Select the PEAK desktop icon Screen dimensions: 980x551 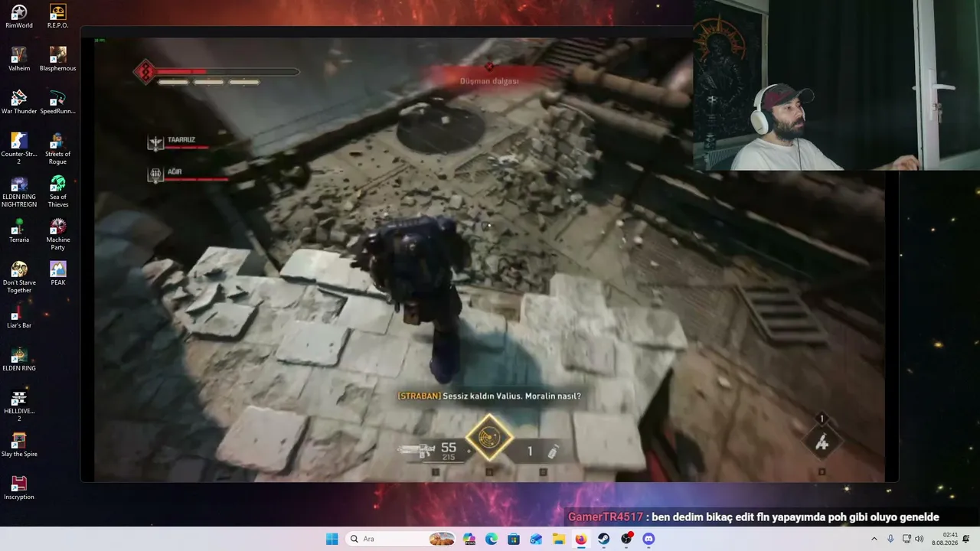tap(57, 273)
